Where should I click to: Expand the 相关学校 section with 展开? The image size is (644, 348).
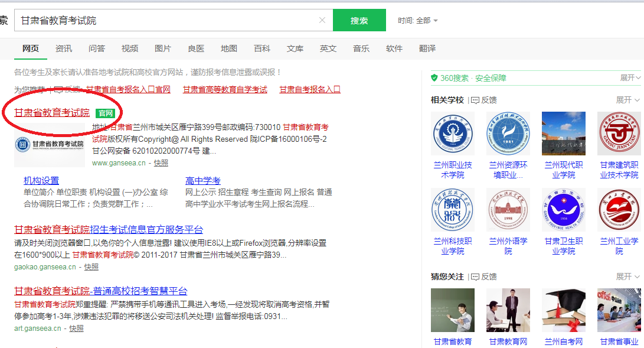[x=628, y=100]
